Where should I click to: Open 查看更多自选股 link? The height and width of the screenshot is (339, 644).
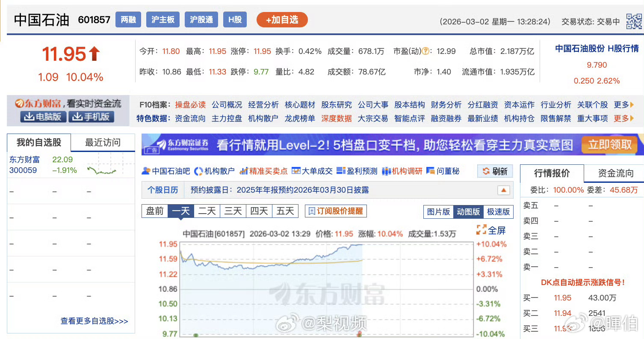tap(94, 321)
